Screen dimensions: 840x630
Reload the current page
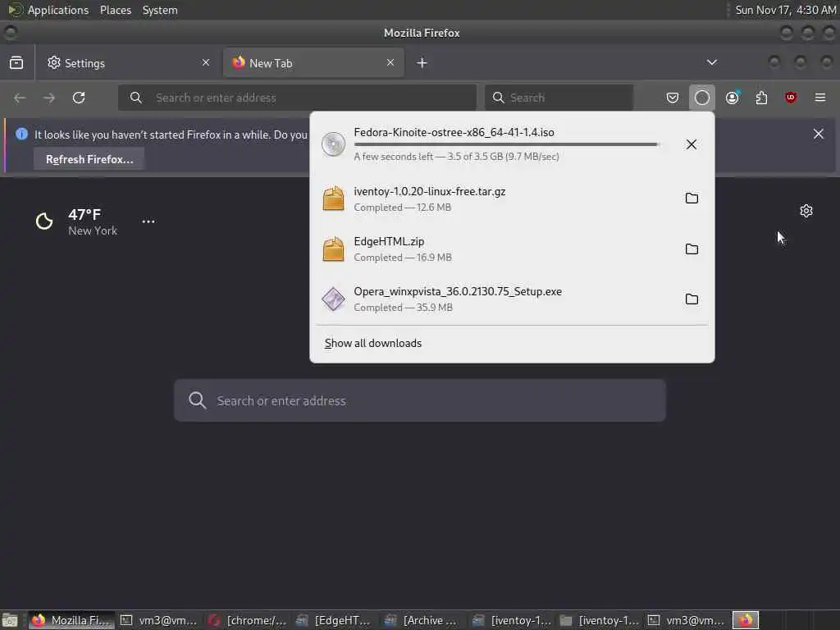[x=79, y=98]
